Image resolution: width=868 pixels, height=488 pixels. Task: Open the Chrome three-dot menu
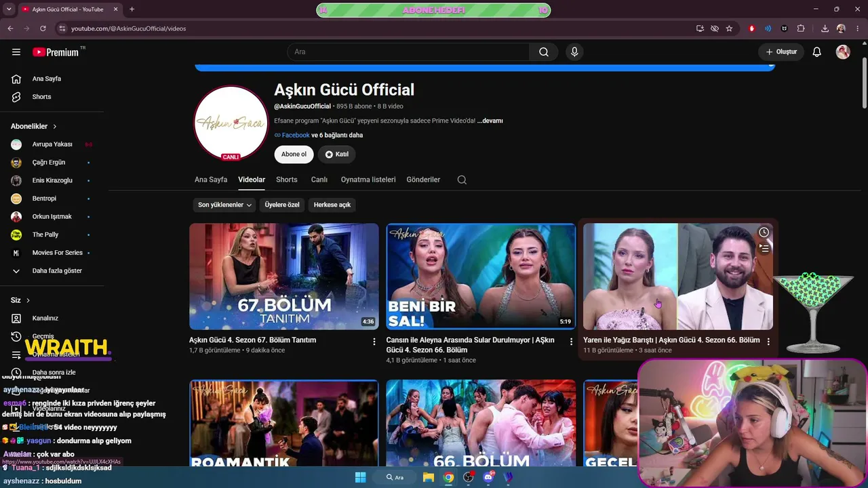click(857, 28)
